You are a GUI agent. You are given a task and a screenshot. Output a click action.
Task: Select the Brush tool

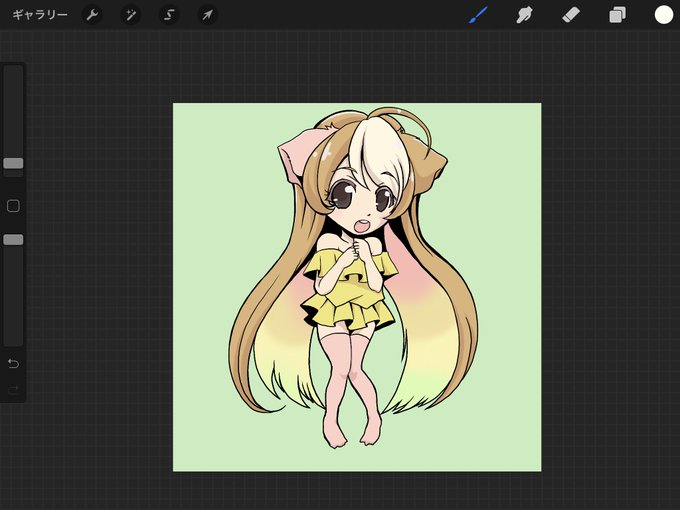click(478, 15)
